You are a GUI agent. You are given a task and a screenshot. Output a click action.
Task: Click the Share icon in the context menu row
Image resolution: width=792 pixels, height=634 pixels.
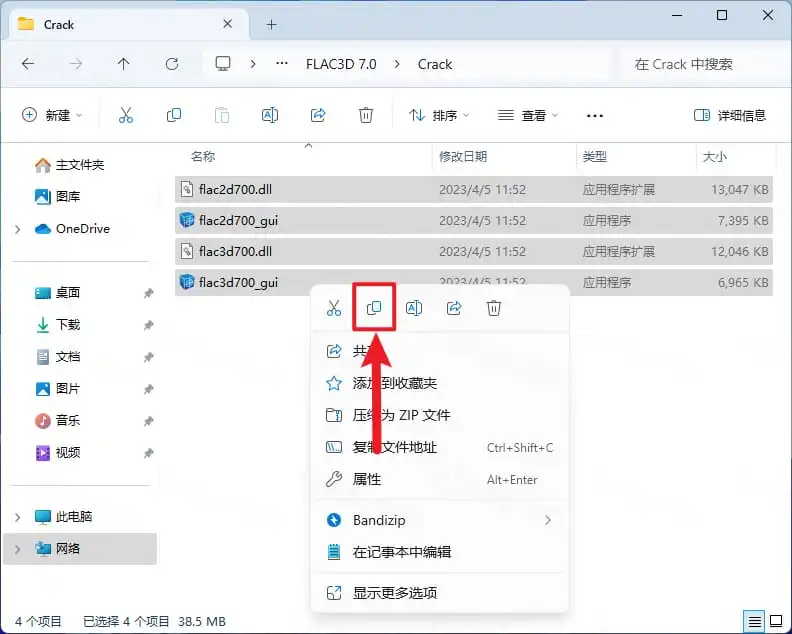[454, 308]
